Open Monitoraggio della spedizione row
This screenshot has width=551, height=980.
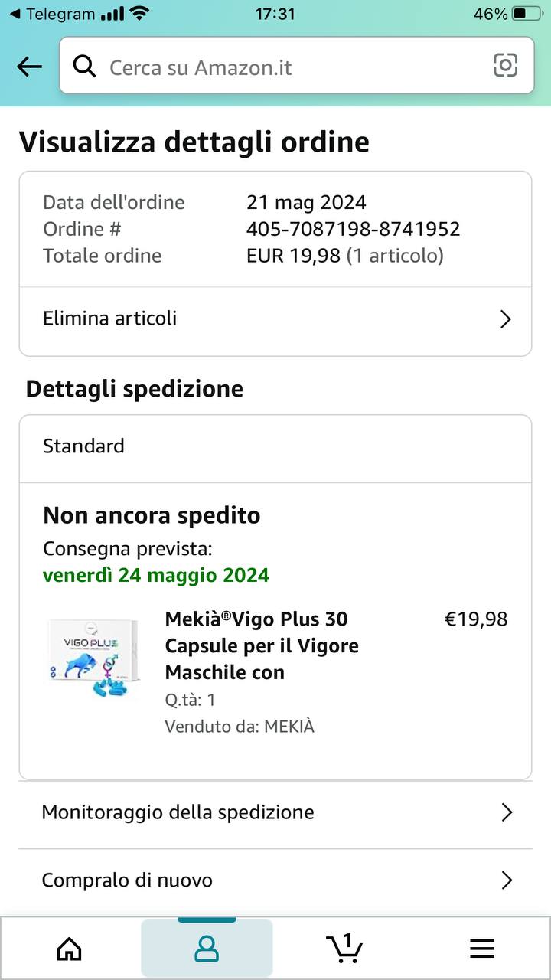click(178, 812)
